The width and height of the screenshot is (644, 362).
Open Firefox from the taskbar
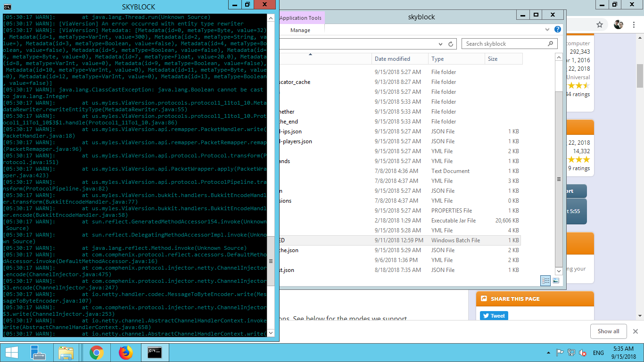pyautogui.click(x=126, y=352)
